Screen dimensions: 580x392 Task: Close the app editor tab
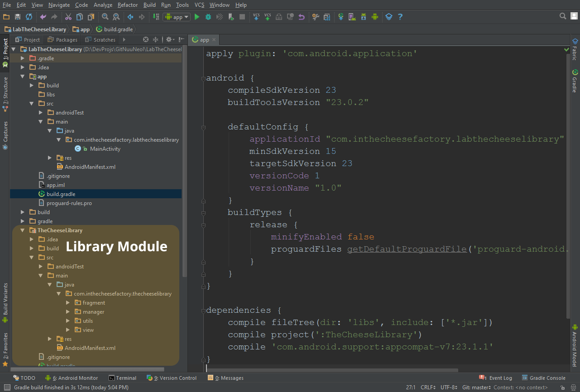pos(214,40)
